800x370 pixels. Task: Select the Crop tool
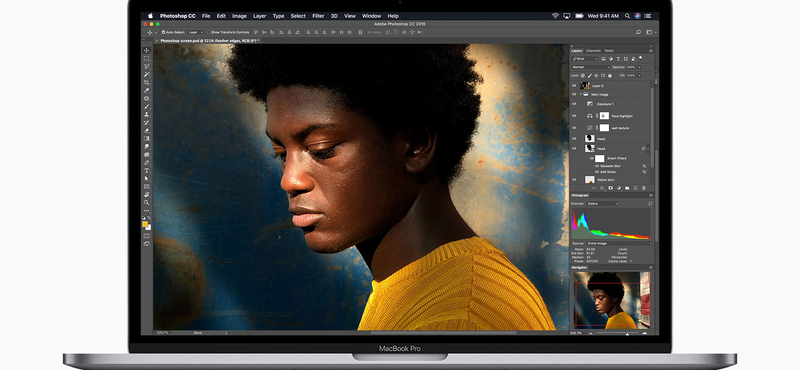click(x=147, y=82)
